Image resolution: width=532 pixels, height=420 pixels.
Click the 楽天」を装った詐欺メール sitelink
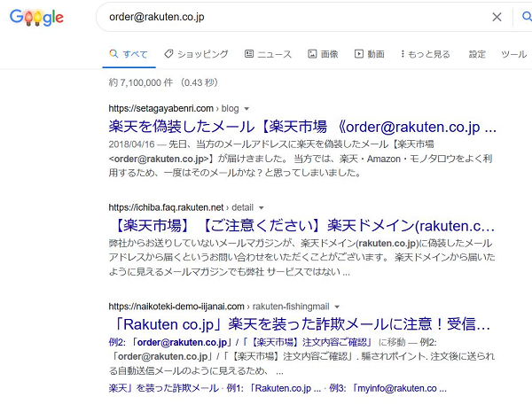pos(163,388)
